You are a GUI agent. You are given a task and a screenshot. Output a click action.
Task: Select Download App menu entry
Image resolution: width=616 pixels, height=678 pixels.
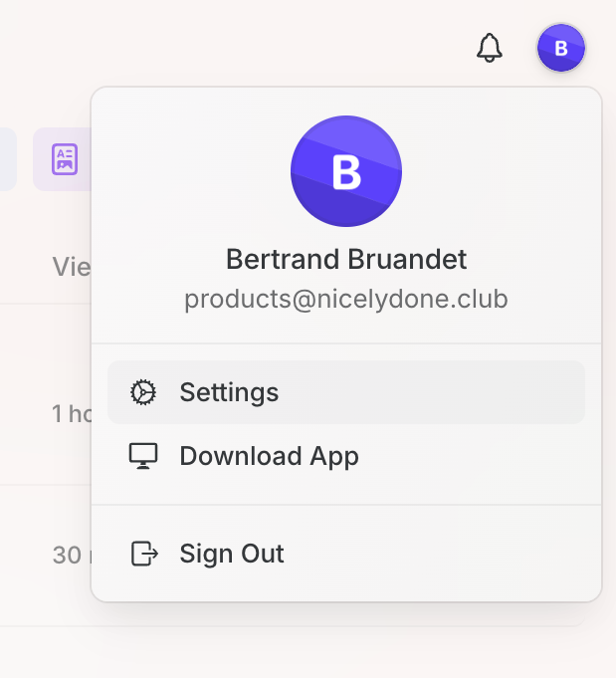346,456
